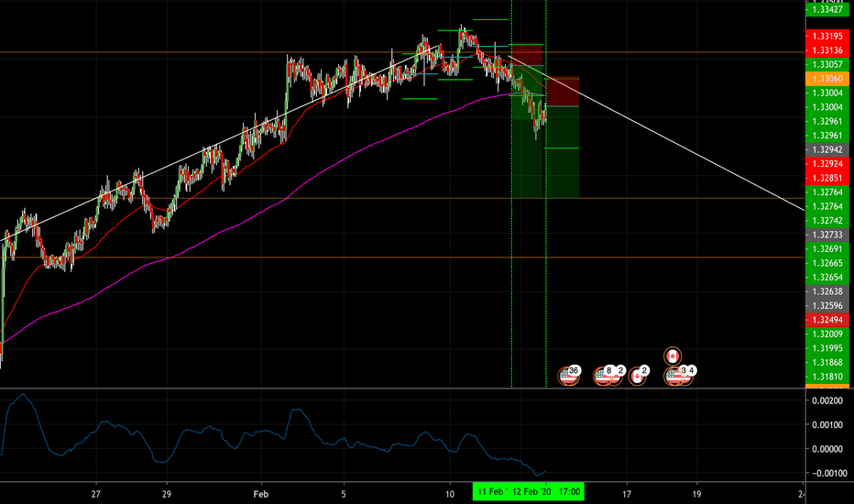Viewport: 854px width, 504px height.
Task: Select the 1.31810 price label
Action: 827,376
